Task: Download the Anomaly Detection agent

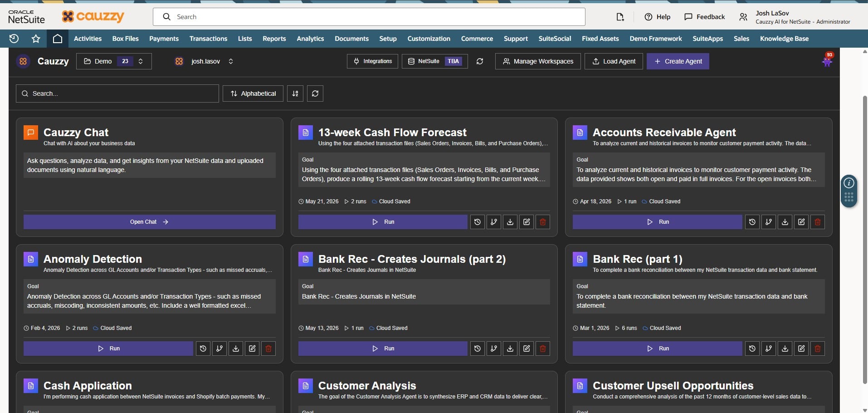Action: (236, 349)
